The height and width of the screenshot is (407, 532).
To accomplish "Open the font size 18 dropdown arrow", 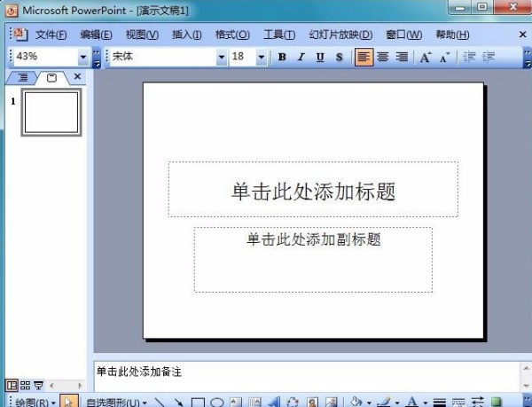I will tap(262, 57).
